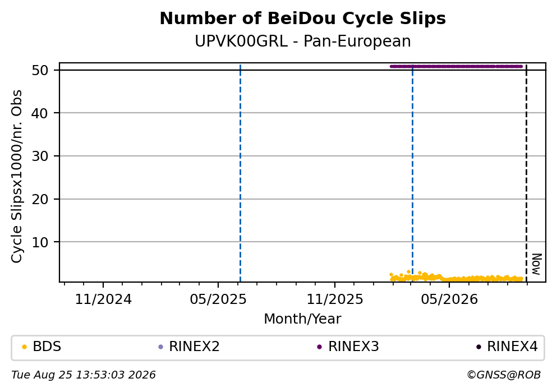Image resolution: width=557 pixels, height=392 pixels.
Task: Click the purple RINEX3 data line at top
Action: tap(456, 66)
